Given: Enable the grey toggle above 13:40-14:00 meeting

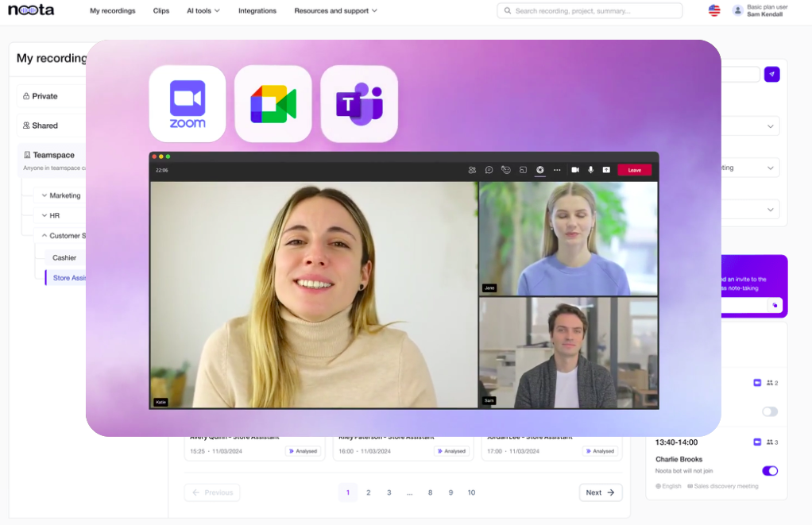Looking at the screenshot, I should click(x=769, y=411).
